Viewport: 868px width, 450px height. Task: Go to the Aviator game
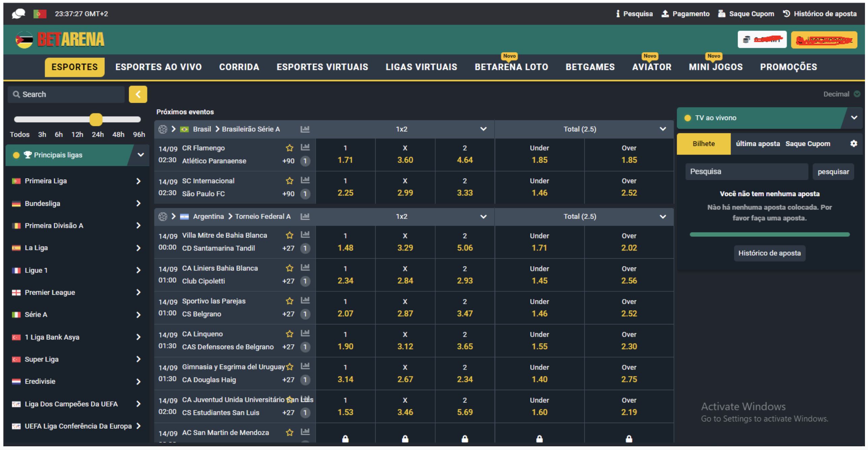pos(652,67)
